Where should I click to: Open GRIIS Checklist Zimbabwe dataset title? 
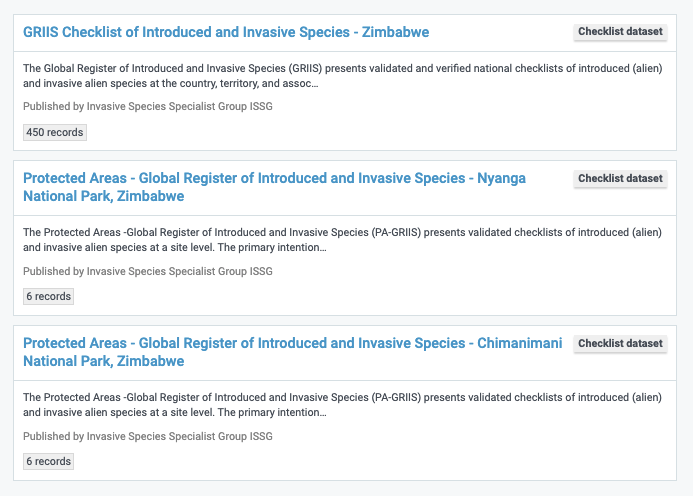pos(226,32)
